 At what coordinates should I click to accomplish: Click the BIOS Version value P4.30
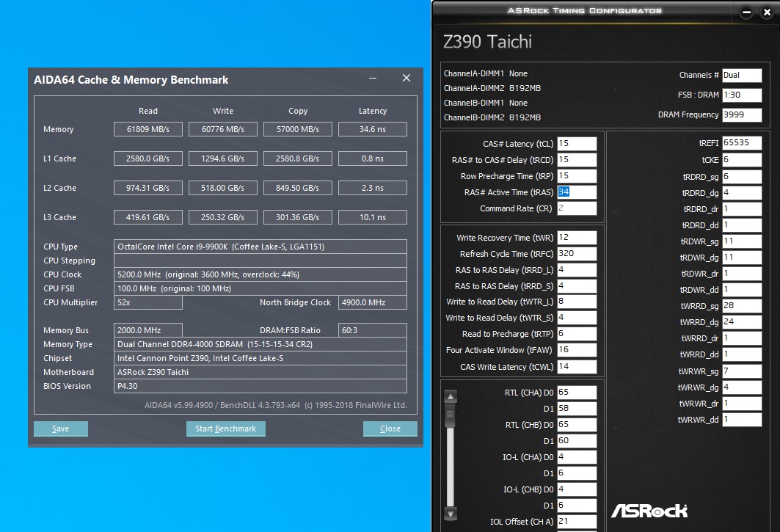(x=260, y=386)
